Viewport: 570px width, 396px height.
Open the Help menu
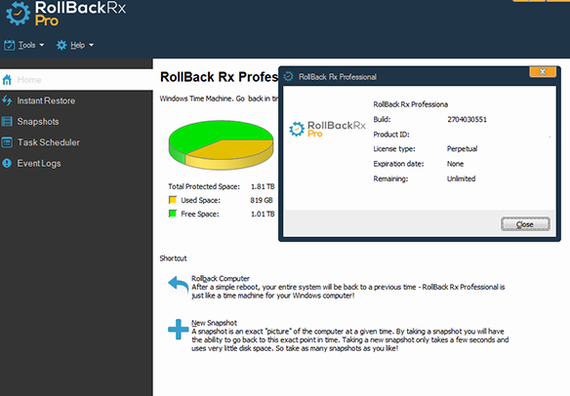click(77, 45)
